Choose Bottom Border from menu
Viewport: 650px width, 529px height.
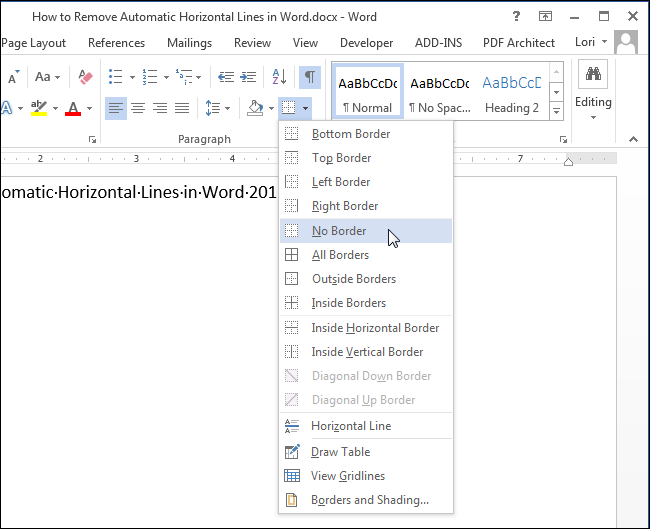coord(366,134)
